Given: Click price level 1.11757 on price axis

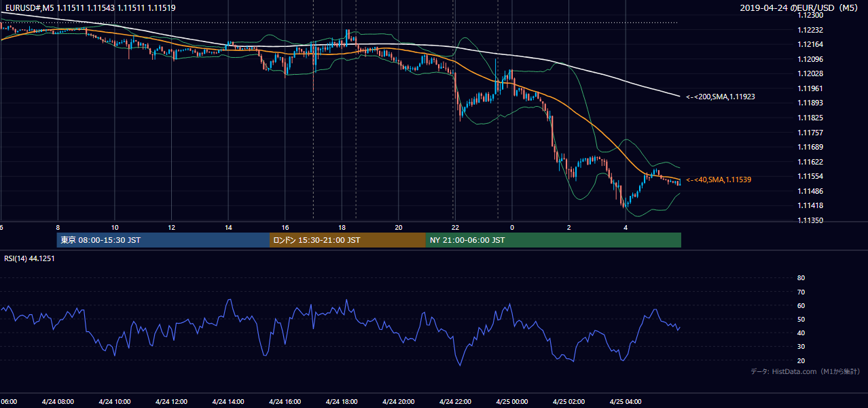Looking at the screenshot, I should (810, 133).
